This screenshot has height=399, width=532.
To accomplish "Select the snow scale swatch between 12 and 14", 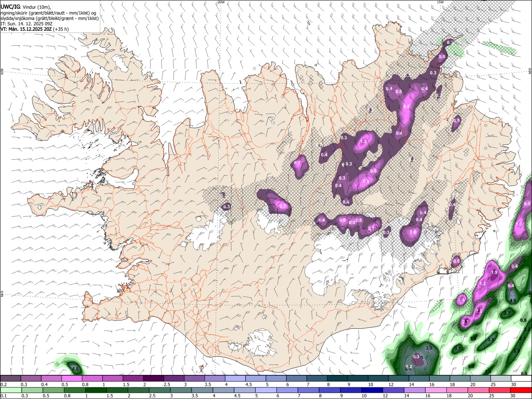I will point(399,379).
